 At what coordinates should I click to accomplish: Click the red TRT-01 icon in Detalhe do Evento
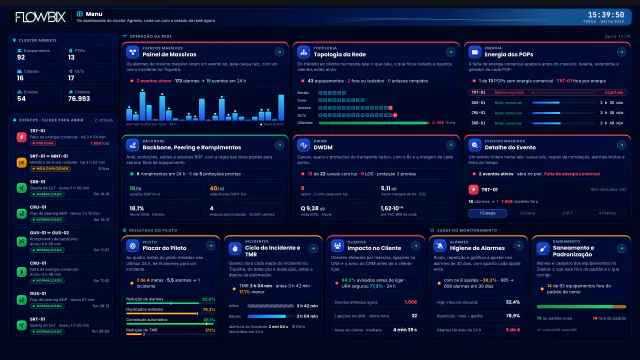pos(473,190)
